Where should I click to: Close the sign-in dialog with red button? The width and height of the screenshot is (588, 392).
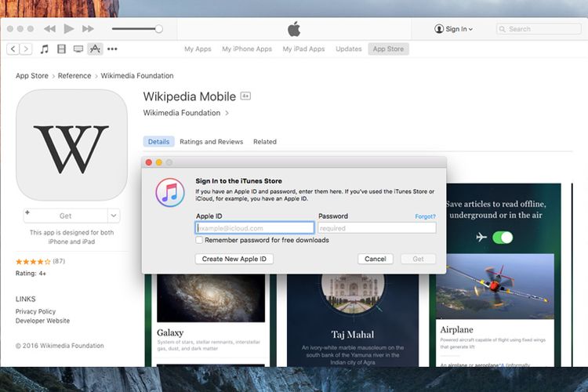pyautogui.click(x=149, y=162)
